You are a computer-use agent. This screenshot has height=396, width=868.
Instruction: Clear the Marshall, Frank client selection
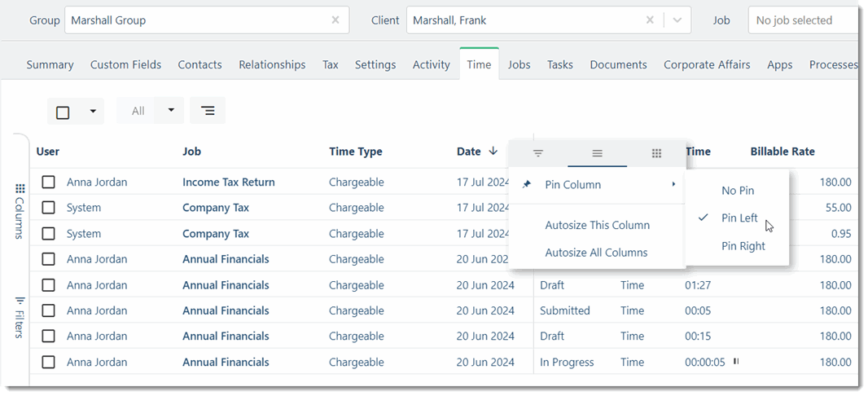[650, 20]
